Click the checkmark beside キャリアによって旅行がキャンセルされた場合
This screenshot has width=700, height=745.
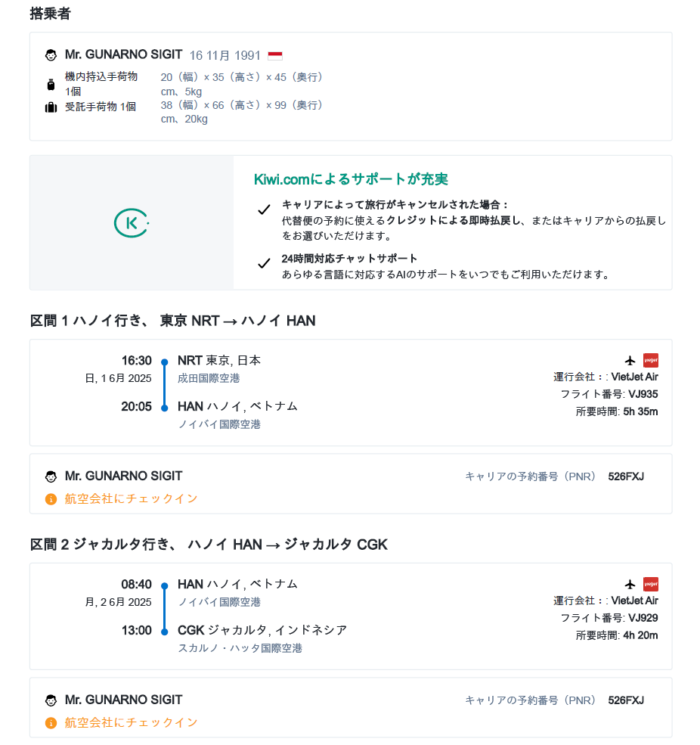(x=264, y=210)
